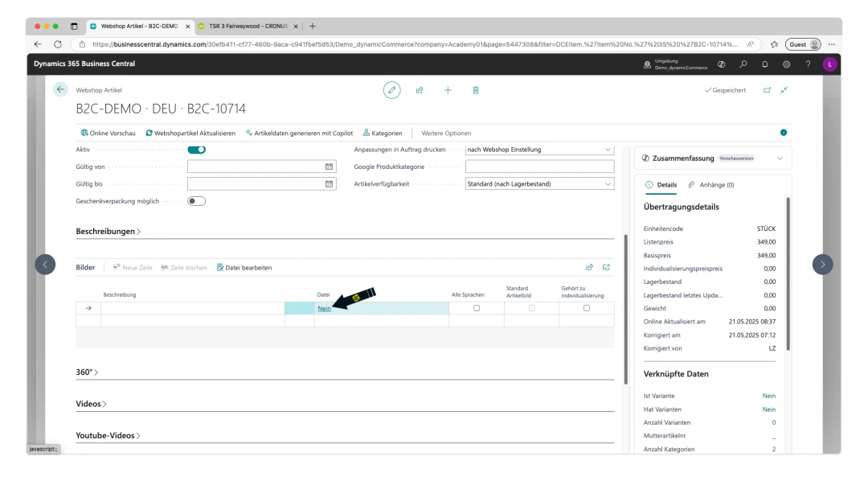
Task: Click Ist Variante Nein link
Action: (x=769, y=396)
